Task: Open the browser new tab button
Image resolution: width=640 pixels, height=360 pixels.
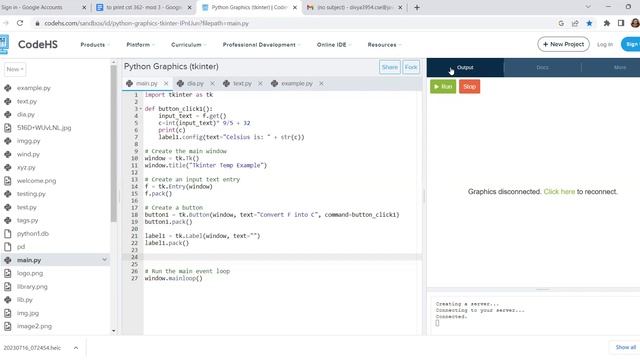Action: tap(417, 7)
